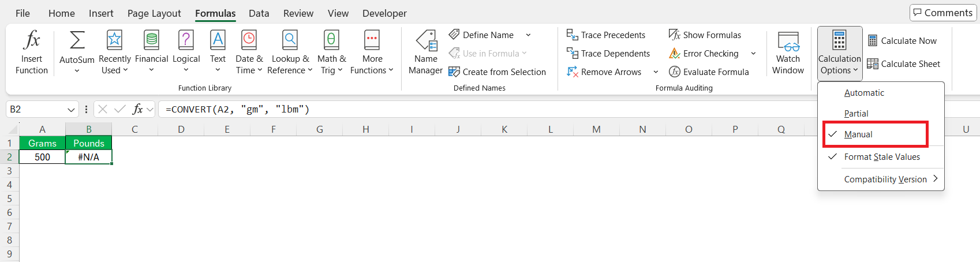Select row 5 header
Viewport: 980px width, 262px height.
[9, 199]
